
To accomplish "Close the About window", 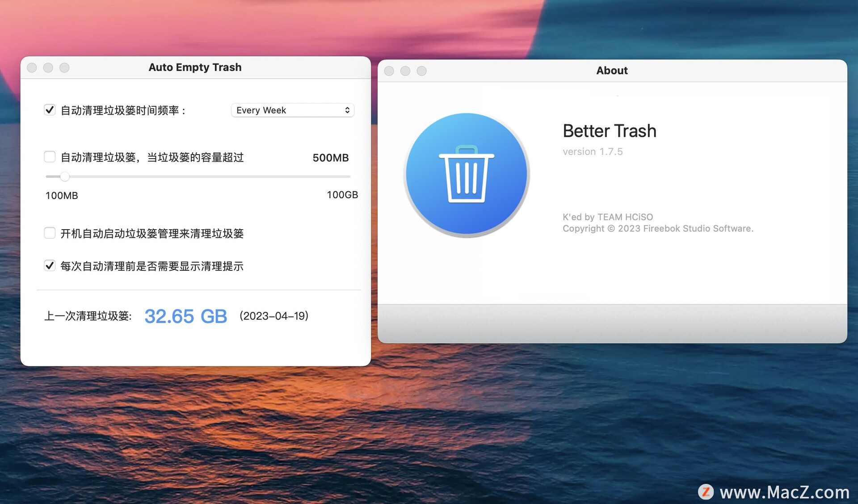I will pyautogui.click(x=389, y=71).
